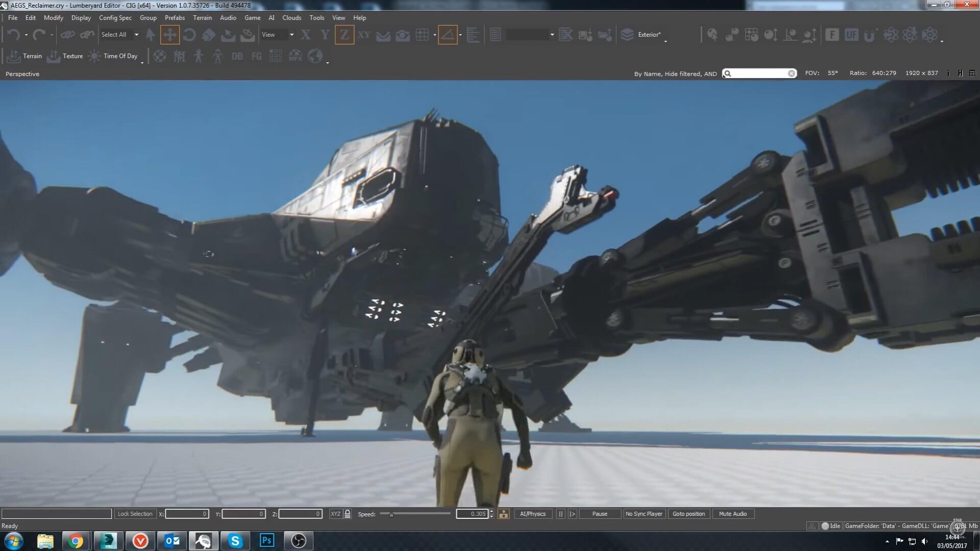Open the FG Flow Graph icon
Viewport: 980px width, 551px height.
[x=257, y=56]
